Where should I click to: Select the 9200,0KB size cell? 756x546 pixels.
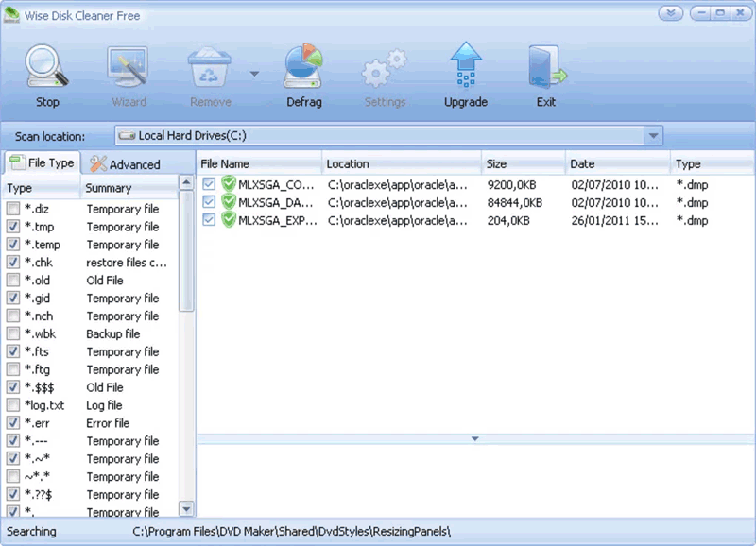[x=511, y=184]
